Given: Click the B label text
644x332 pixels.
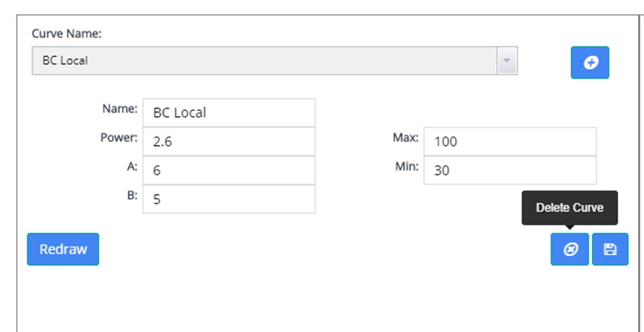Looking at the screenshot, I should click(x=132, y=195).
